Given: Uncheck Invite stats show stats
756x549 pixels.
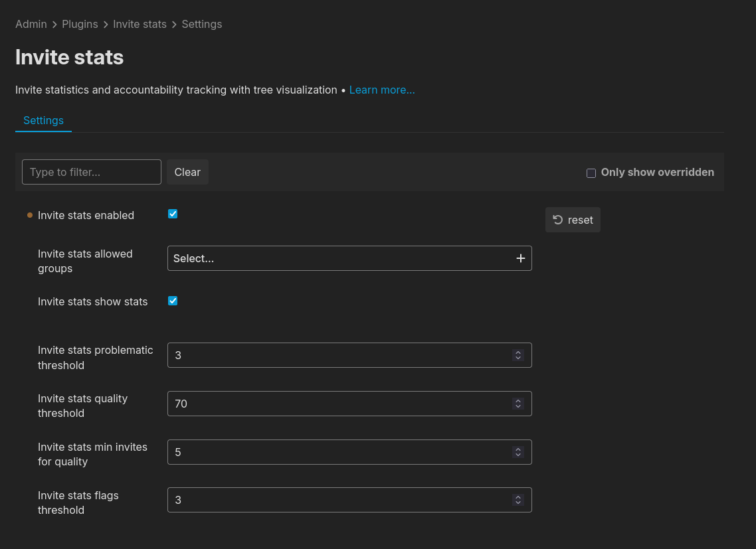Looking at the screenshot, I should pos(173,301).
